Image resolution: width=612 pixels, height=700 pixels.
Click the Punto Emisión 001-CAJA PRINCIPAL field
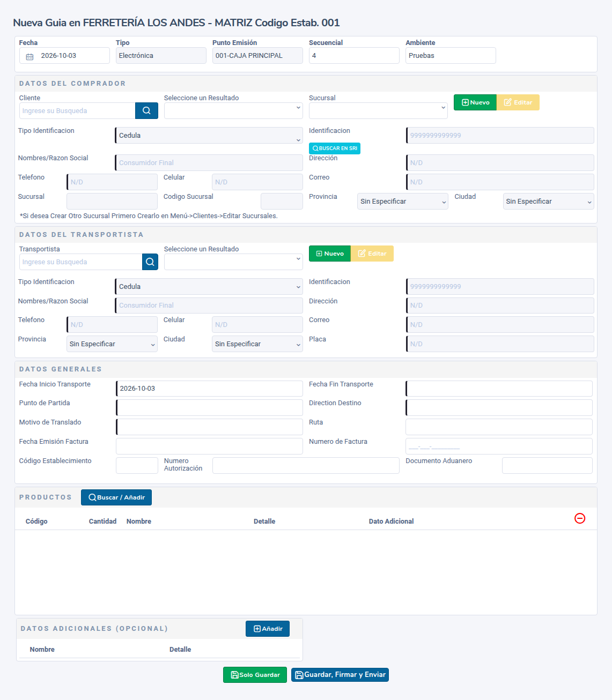257,56
